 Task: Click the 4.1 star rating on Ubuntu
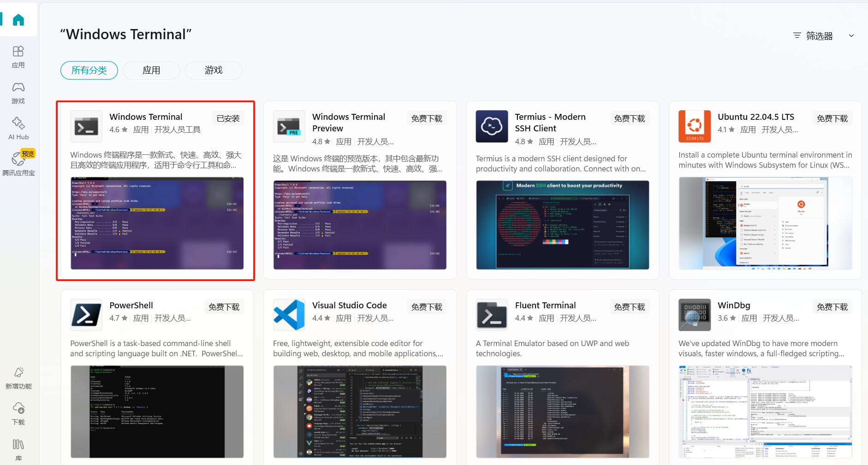pos(726,129)
